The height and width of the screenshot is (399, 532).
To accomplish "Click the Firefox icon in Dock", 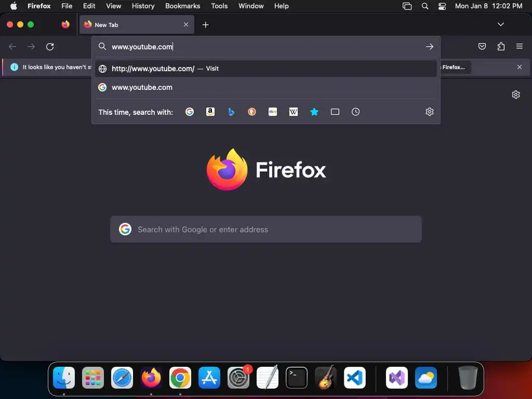I will (151, 378).
